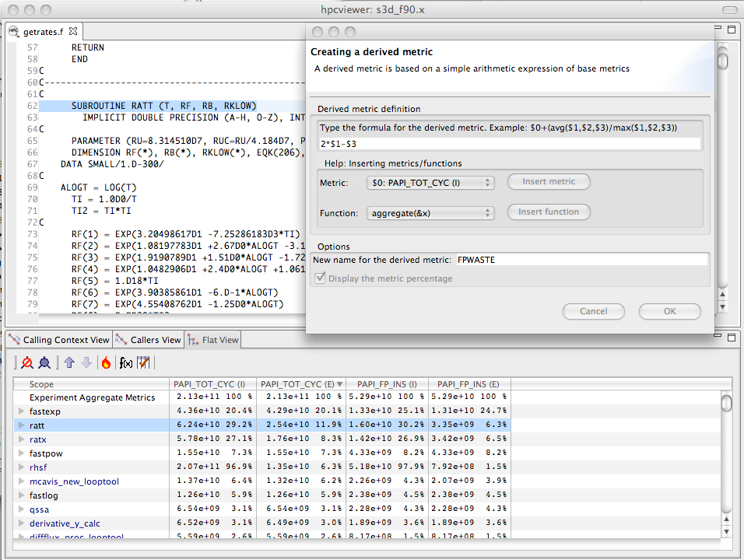744x560 pixels.
Task: Click the zoom-in toolbar icon
Action: 44,362
